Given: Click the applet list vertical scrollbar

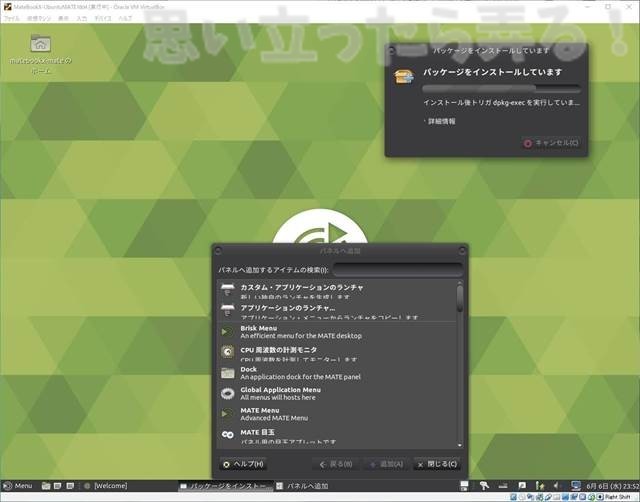Looking at the screenshot, I should pos(460,298).
